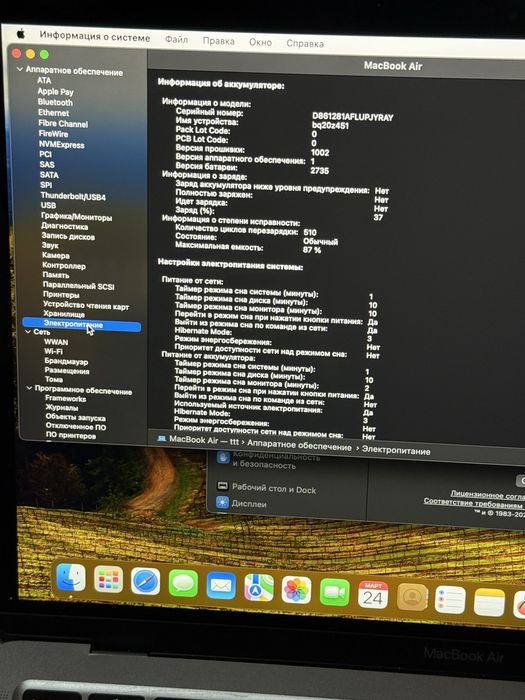525x700 pixels.
Task: Select SPI in the sidebar
Action: click(46, 185)
